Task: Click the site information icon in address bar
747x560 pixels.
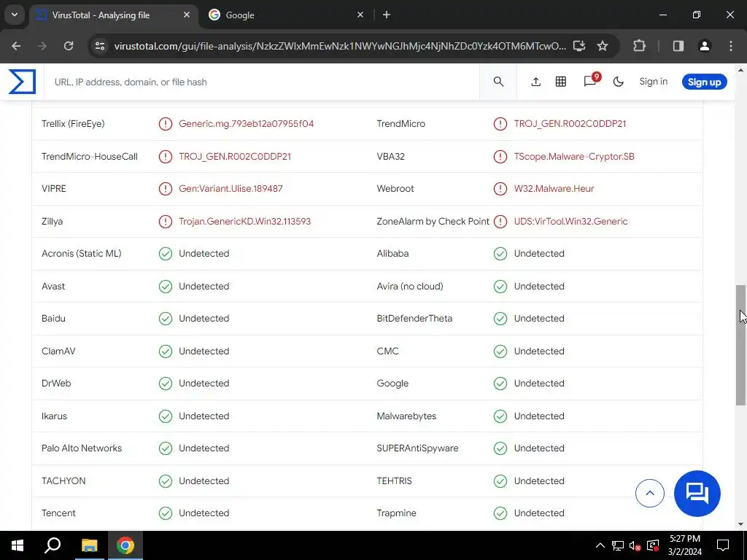Action: point(100,46)
